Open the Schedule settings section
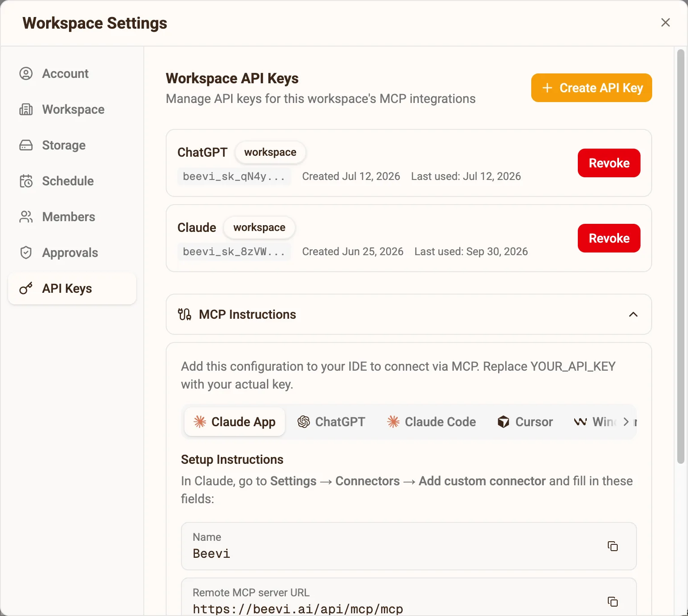 72,181
